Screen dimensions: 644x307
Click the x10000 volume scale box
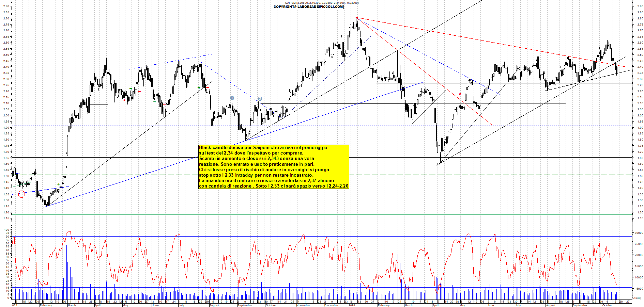pyautogui.click(x=636, y=298)
